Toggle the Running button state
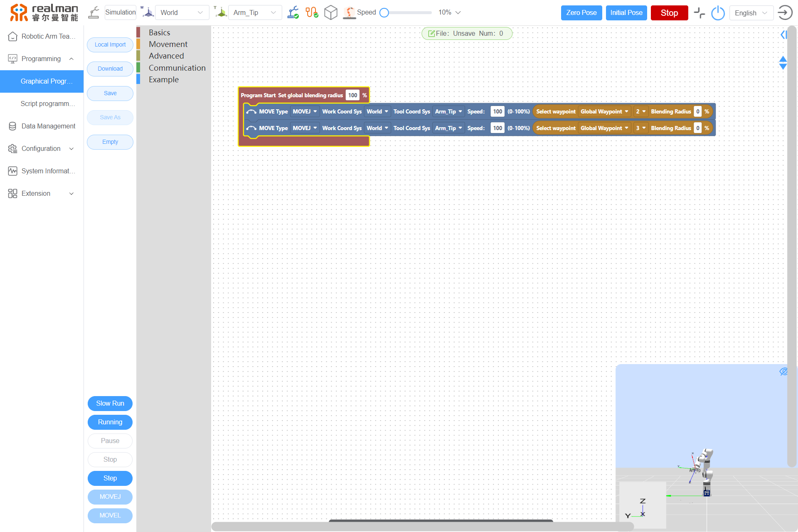 pyautogui.click(x=110, y=422)
